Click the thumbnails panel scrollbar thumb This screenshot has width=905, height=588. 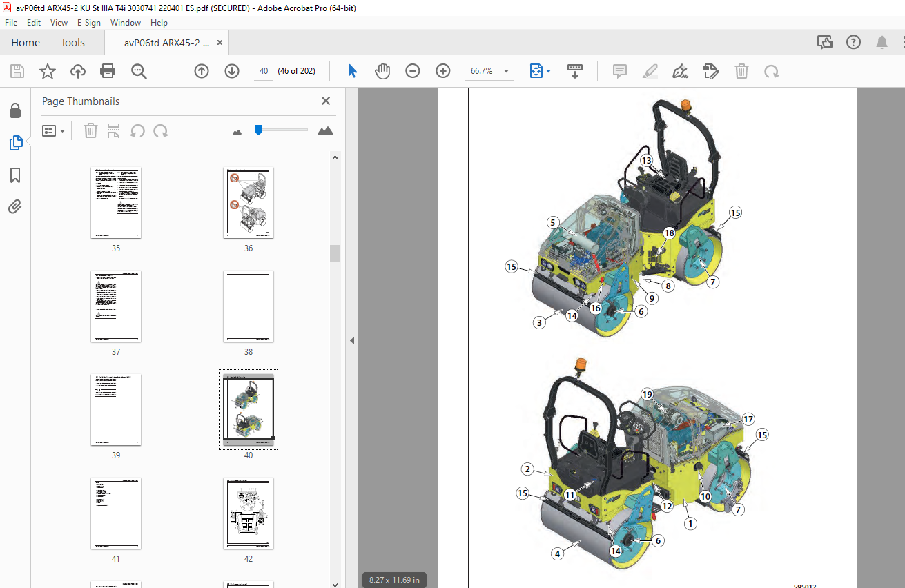click(335, 253)
